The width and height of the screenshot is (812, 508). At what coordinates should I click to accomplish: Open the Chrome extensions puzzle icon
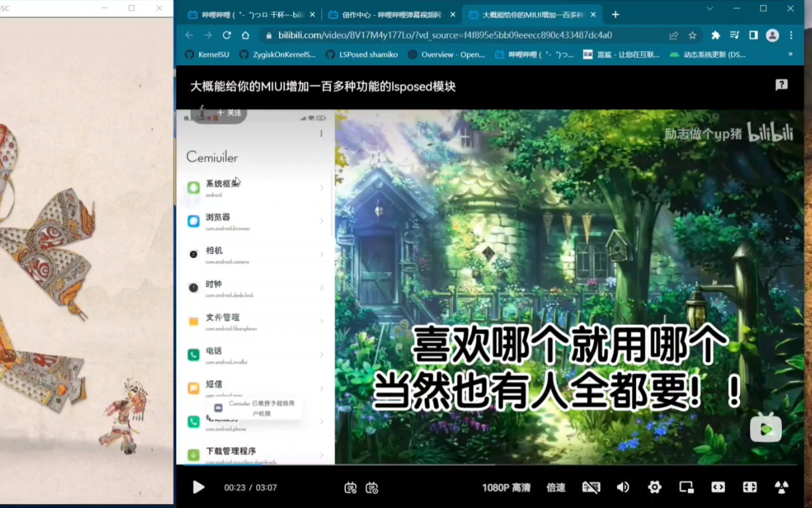(x=716, y=35)
